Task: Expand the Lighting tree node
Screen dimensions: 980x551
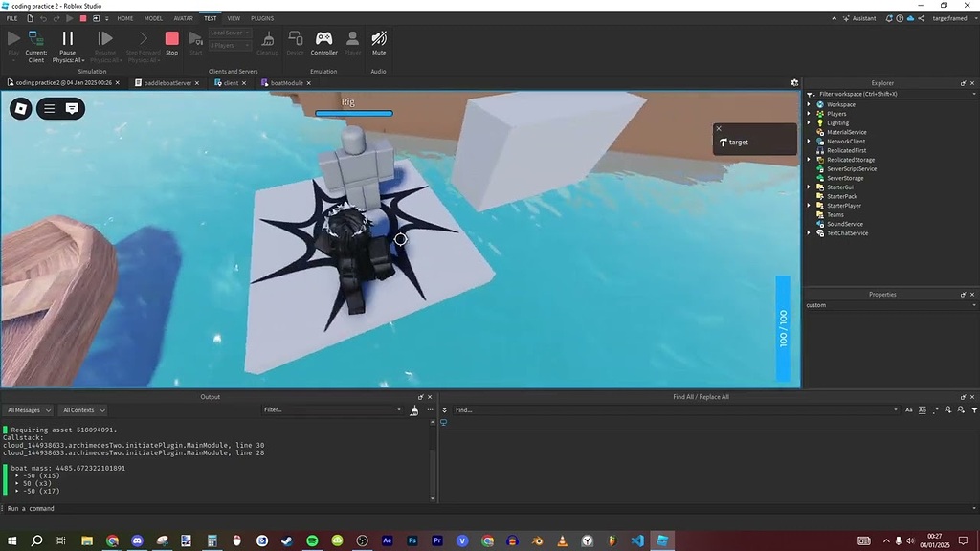Action: (809, 123)
